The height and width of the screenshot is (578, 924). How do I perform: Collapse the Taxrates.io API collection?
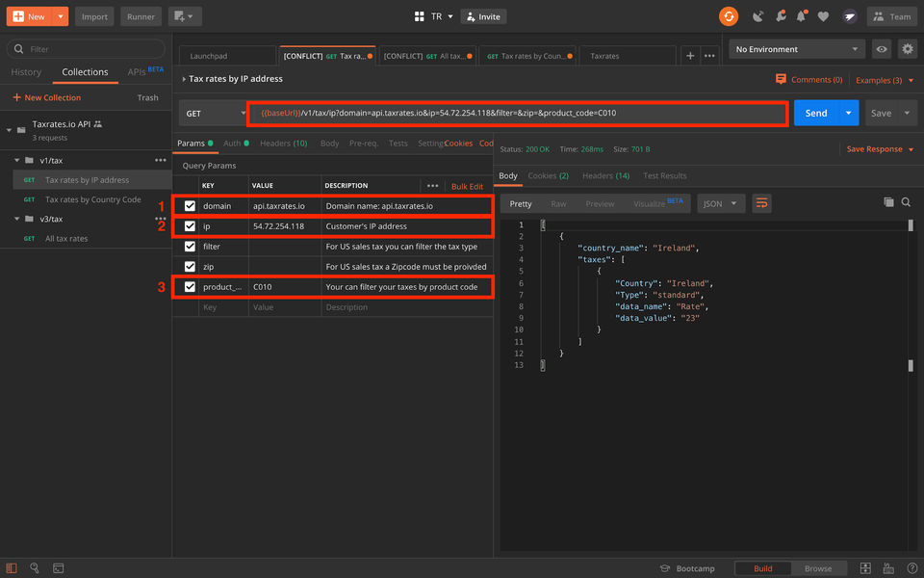click(9, 130)
